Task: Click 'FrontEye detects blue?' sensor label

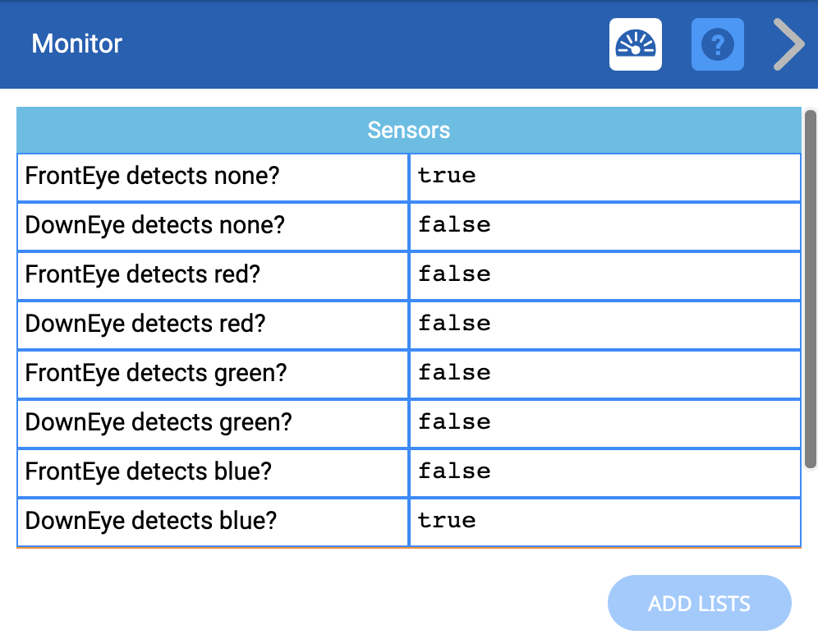Action: tap(149, 471)
